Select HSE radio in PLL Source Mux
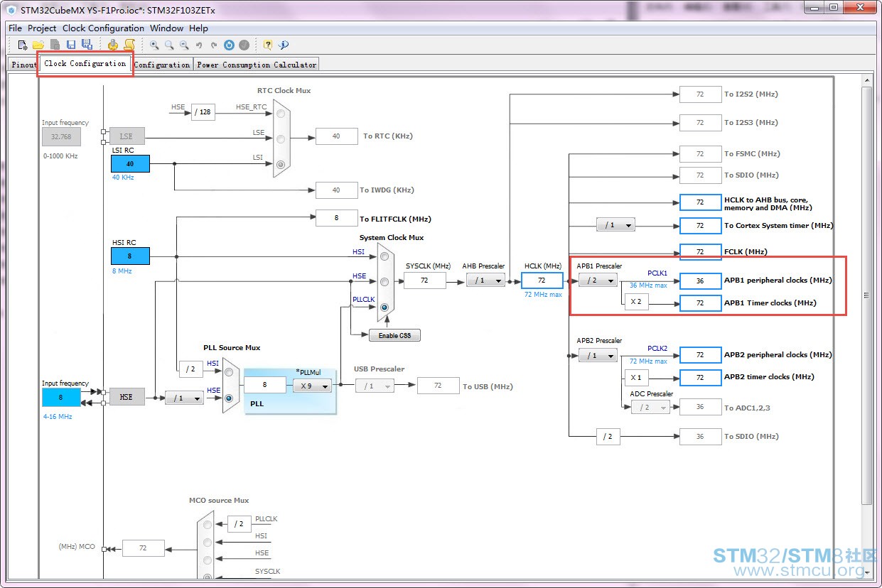Screen dimensions: 882x588 coord(229,398)
